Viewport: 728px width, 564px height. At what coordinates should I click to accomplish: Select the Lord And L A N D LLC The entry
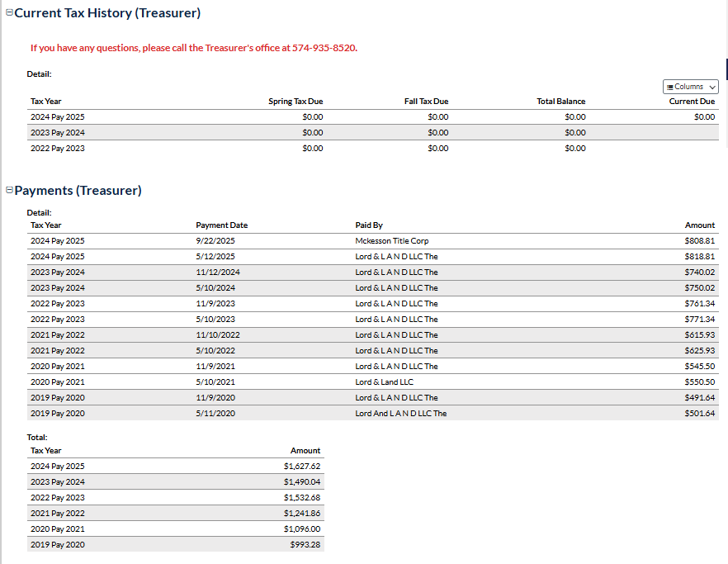(x=400, y=414)
